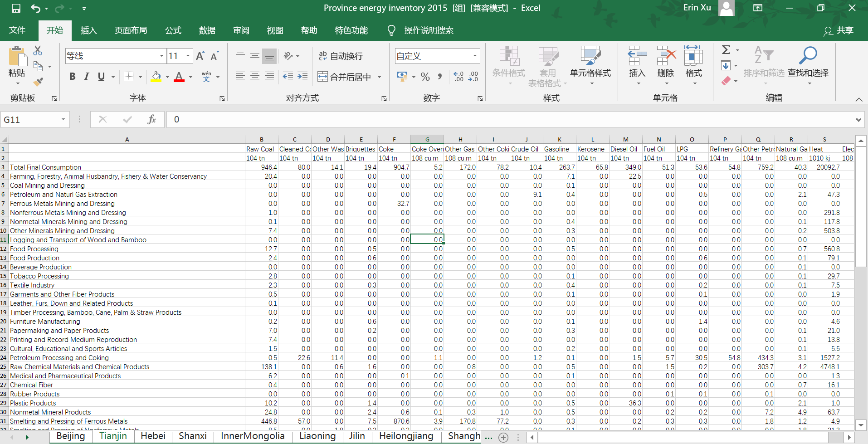Click the Increase Decimal icon
868x444 pixels.
click(458, 77)
